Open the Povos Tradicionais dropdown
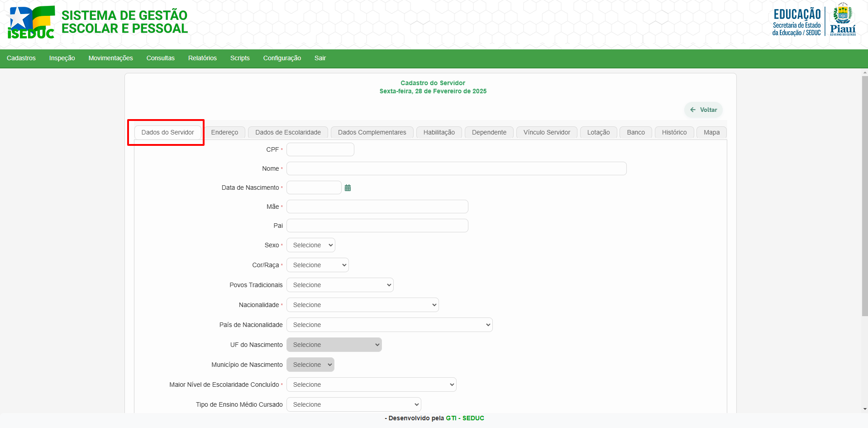The height and width of the screenshot is (428, 868). tap(339, 285)
